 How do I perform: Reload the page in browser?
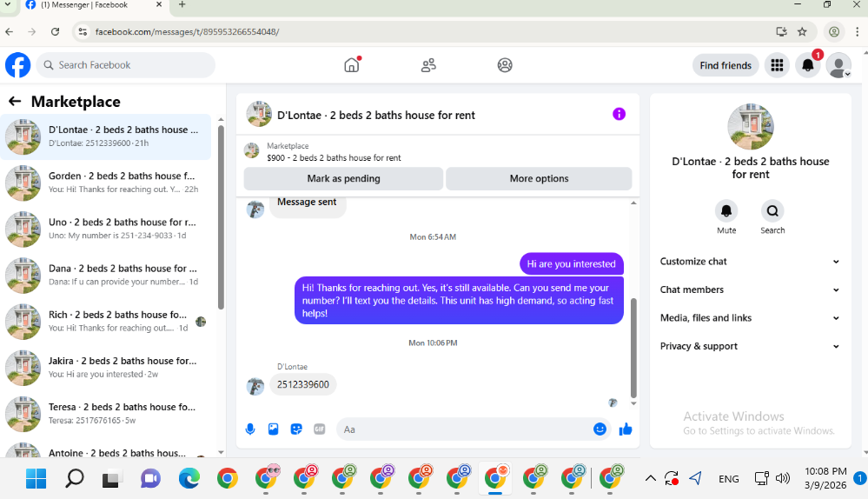(56, 31)
